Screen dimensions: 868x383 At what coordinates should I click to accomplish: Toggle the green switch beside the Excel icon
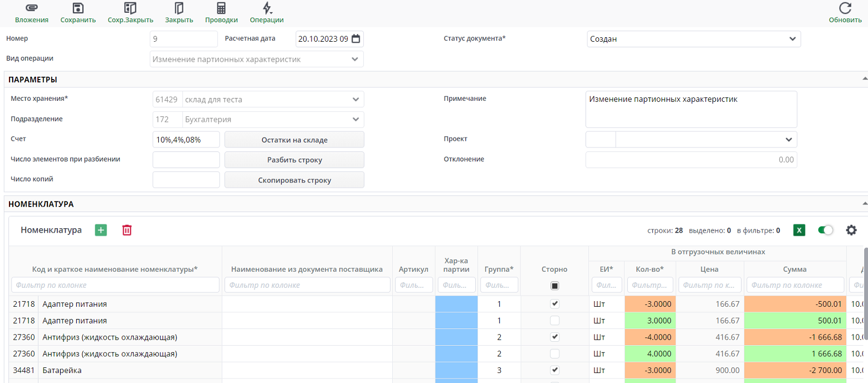[825, 230]
